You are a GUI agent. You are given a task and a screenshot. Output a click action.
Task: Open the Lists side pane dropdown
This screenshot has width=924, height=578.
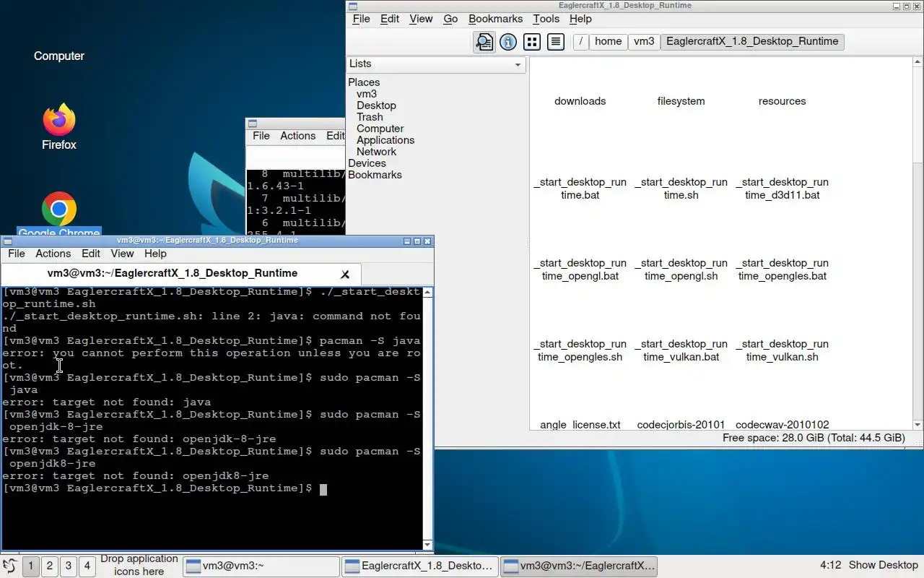[x=436, y=64]
